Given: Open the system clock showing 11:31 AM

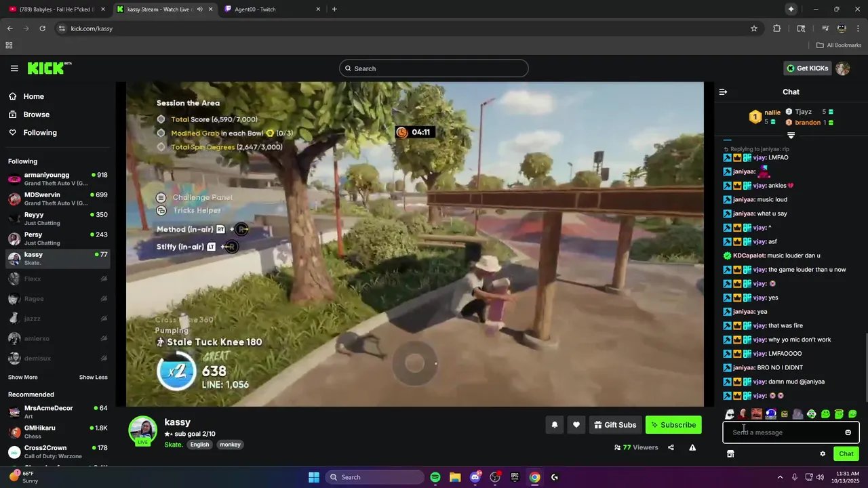Looking at the screenshot, I should [x=848, y=477].
